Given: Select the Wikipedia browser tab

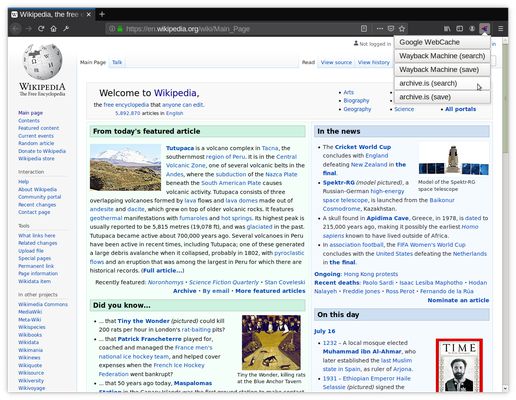Looking at the screenshot, I should click(51, 15).
